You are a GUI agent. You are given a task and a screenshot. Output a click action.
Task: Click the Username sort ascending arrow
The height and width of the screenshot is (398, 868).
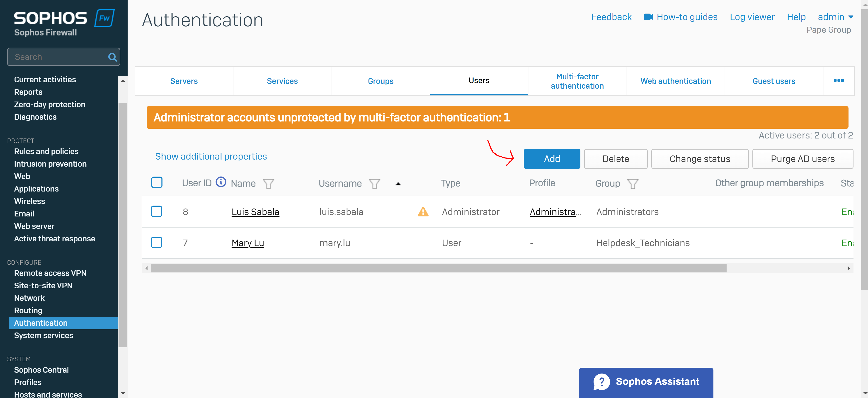tap(398, 184)
